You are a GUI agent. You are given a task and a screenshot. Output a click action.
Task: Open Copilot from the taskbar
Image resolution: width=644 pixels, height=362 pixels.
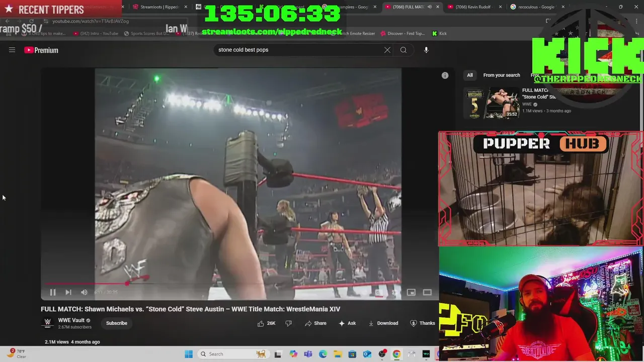pos(293,354)
